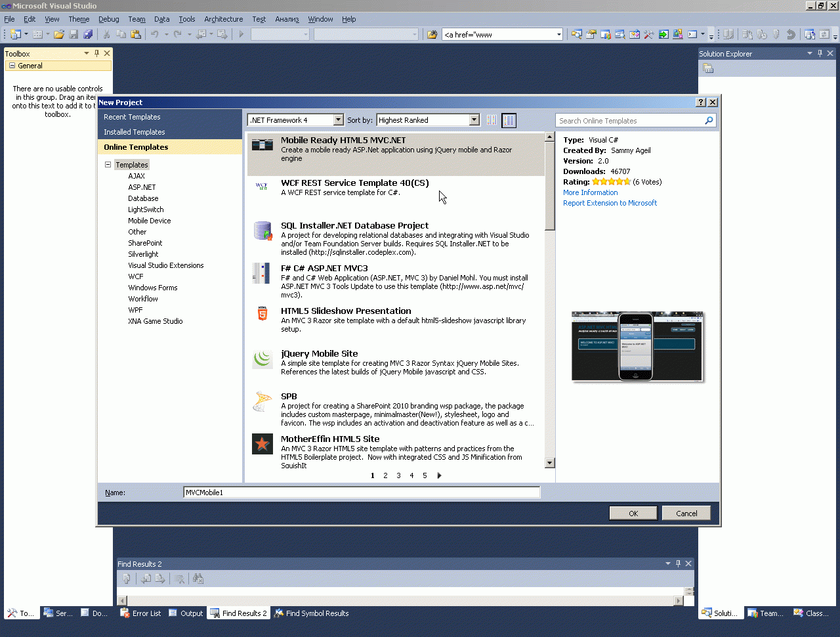Click the New Project toolbar icon
The image size is (840, 637).
pos(16,34)
